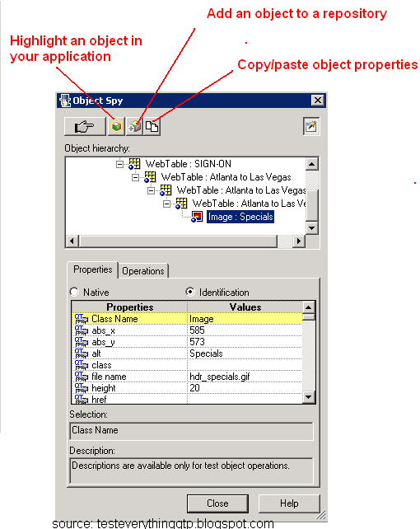The height and width of the screenshot is (529, 420).
Task: Click the WebTable : SIGN-ON table icon
Action: point(134,164)
